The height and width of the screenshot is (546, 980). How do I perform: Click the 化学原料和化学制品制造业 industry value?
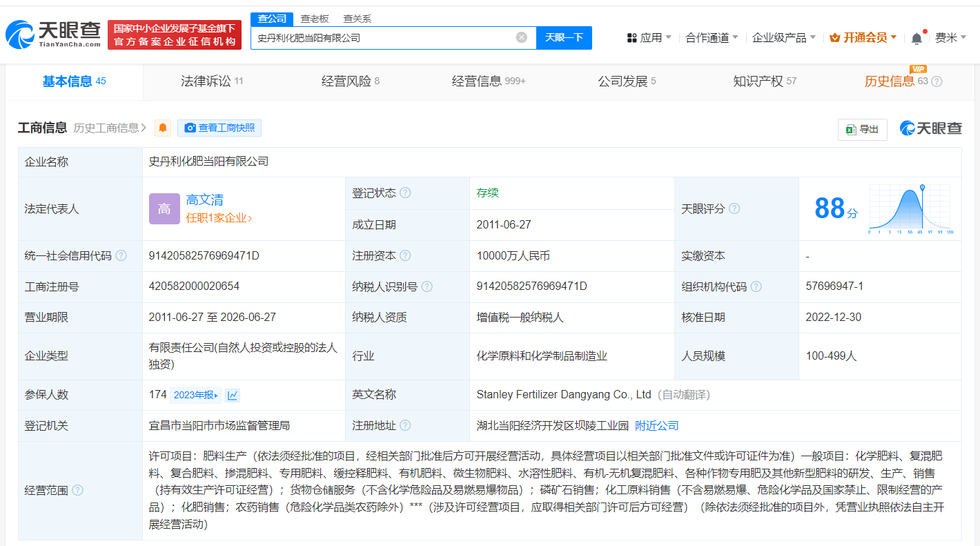[x=542, y=356]
